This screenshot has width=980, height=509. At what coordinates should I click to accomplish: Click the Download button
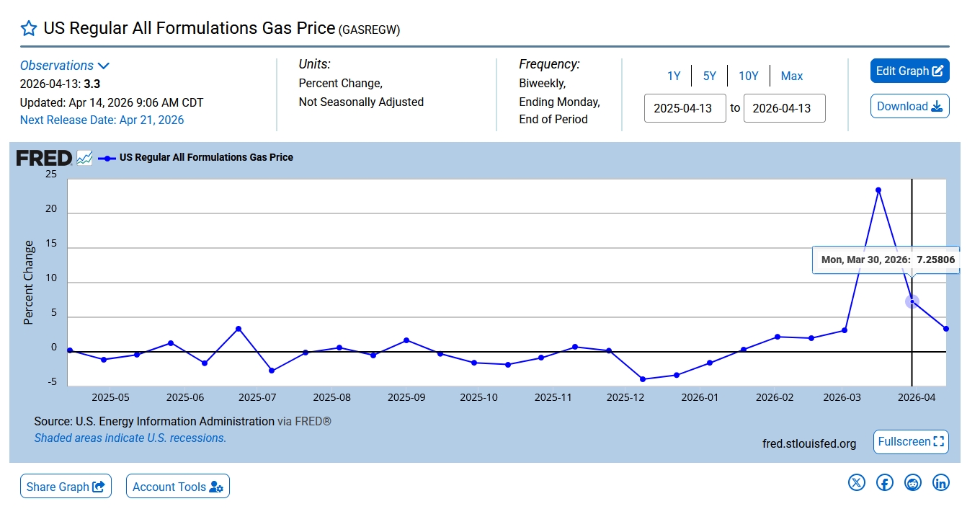(909, 106)
